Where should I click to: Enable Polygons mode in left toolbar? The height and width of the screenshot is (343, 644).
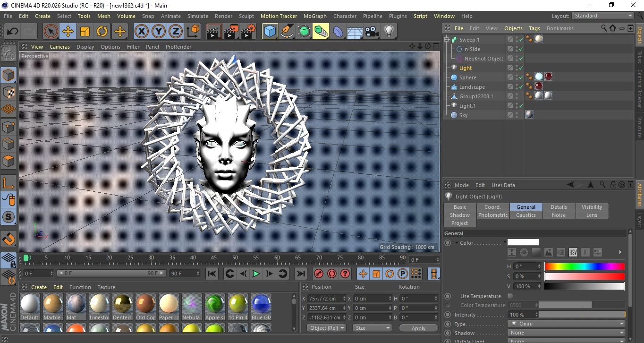coord(8,161)
